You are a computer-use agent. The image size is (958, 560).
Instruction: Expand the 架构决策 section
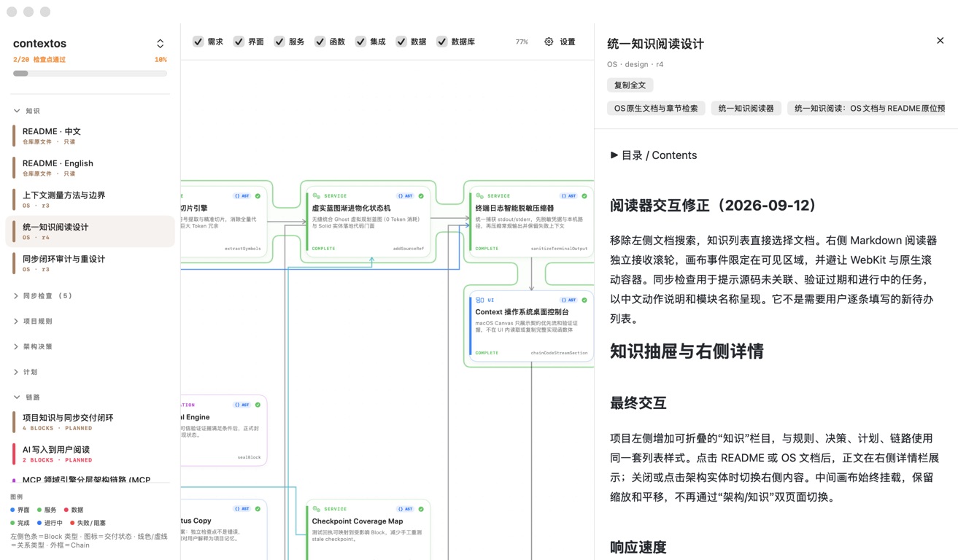(x=16, y=346)
